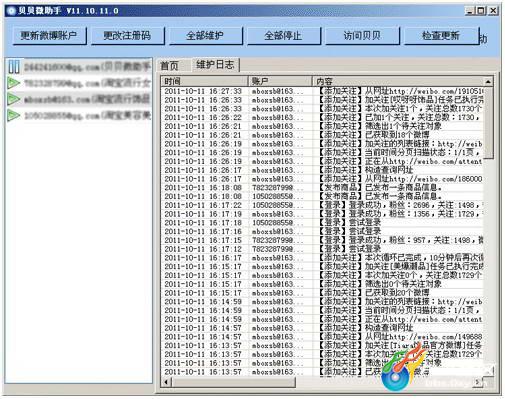Click the app icon in the title bar
This screenshot has height=399, width=505.
11,11
